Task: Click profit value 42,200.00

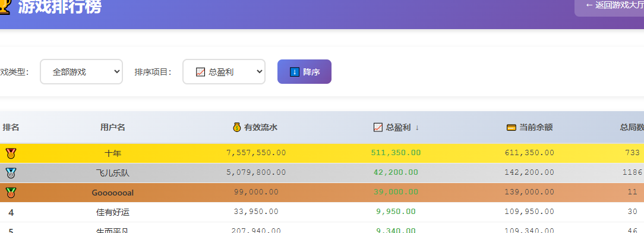Action: coord(396,172)
